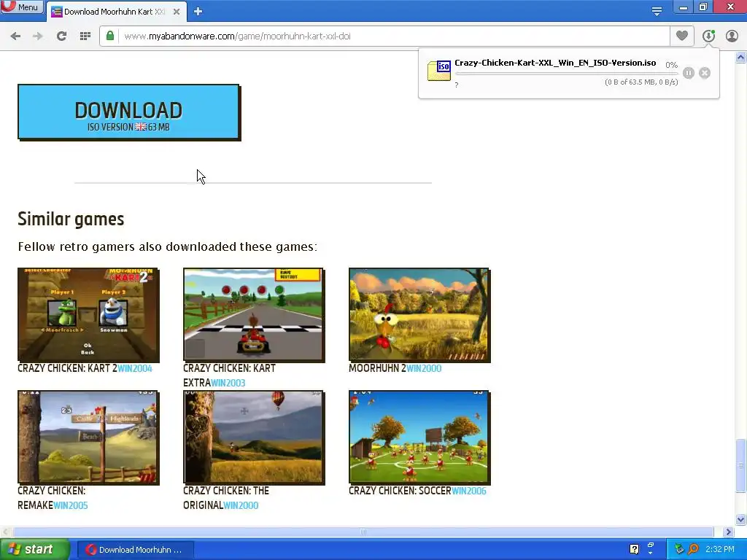Pause the Crazy-Chicken-Kart ISO download

coord(689,73)
